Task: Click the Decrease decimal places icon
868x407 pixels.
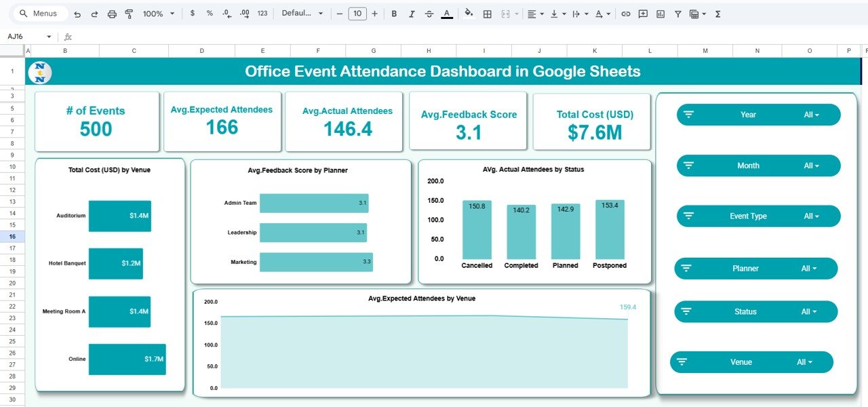Action: click(226, 14)
